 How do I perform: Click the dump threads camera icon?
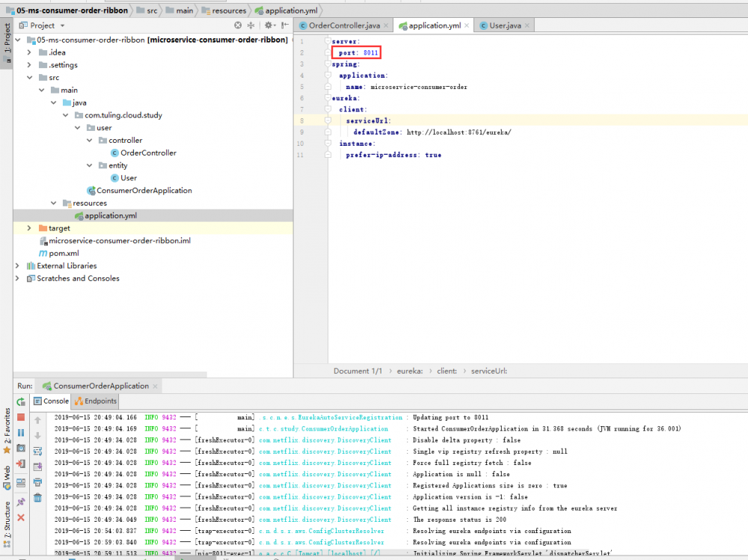pos(21,449)
